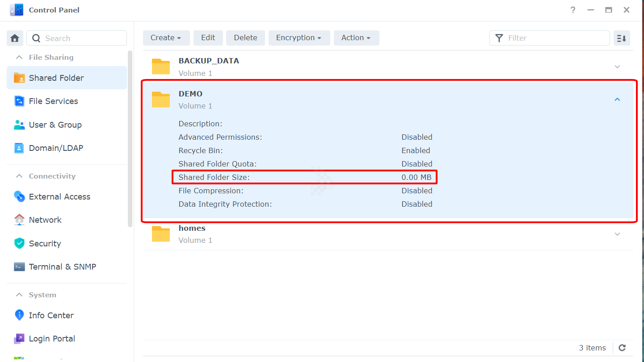
Task: Open the Create dropdown menu
Action: coord(166,38)
